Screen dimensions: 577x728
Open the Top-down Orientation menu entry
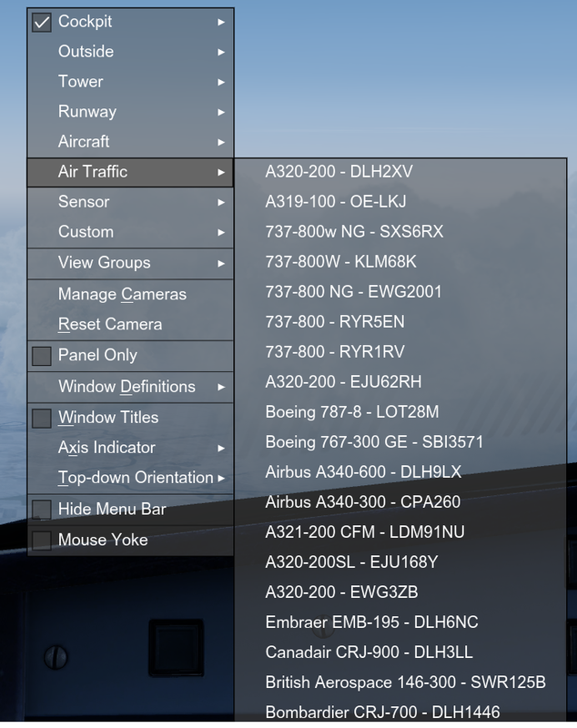click(130, 478)
